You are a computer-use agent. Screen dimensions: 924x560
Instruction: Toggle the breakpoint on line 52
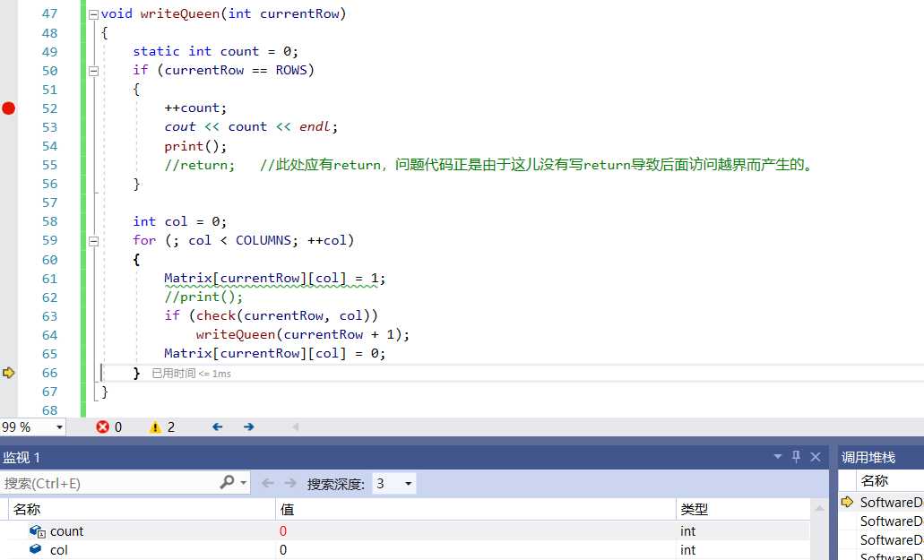coord(8,108)
